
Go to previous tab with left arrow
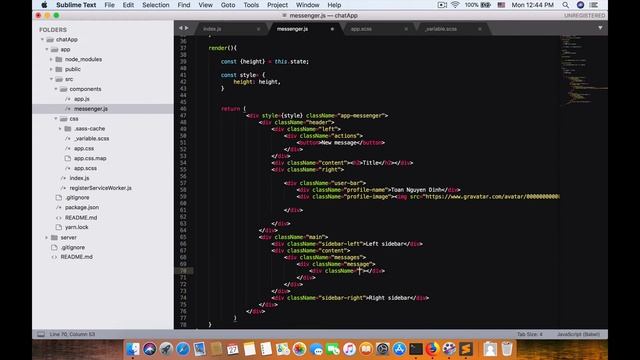click(x=180, y=28)
